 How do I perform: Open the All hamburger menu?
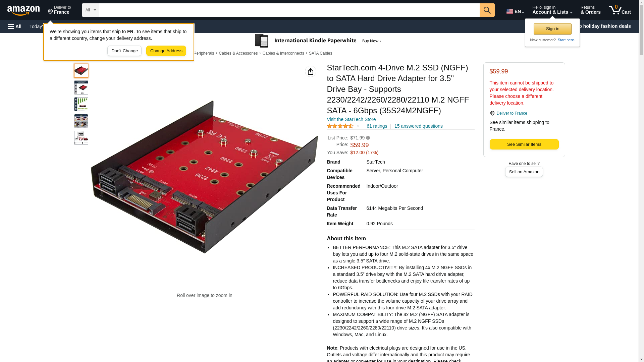15,26
